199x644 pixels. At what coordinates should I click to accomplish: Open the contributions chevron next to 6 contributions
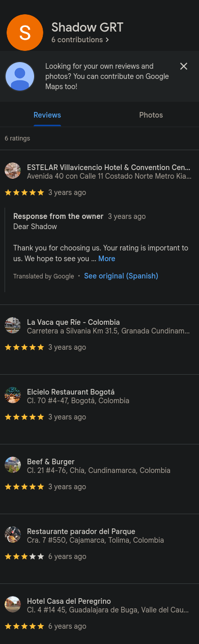pos(107,40)
